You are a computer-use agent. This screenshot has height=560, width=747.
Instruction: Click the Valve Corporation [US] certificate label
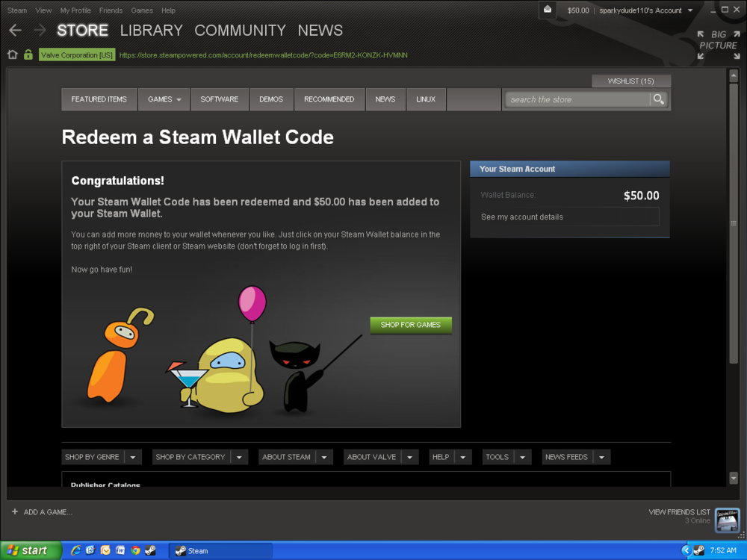point(77,55)
